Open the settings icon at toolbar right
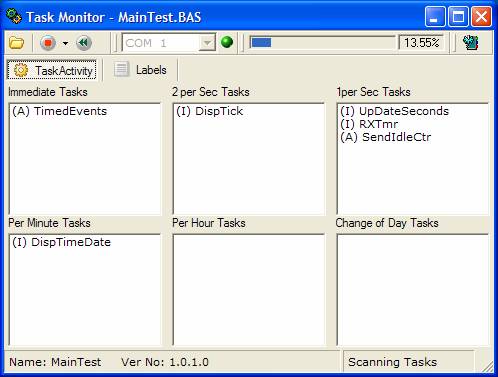Viewport: 498px width, 377px height. [x=471, y=43]
